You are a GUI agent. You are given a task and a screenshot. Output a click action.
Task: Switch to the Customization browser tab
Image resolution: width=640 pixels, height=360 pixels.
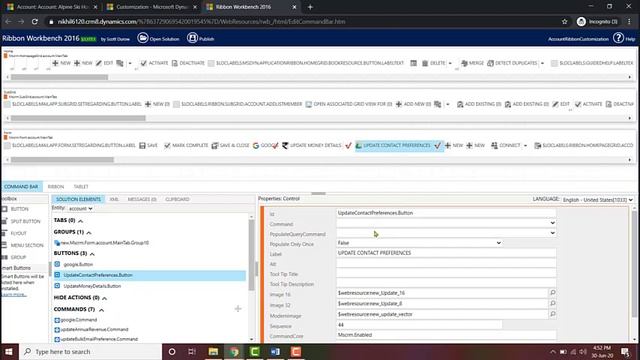[152, 7]
